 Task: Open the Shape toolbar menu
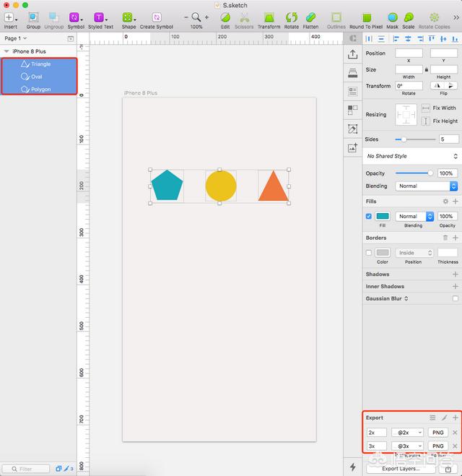(128, 17)
